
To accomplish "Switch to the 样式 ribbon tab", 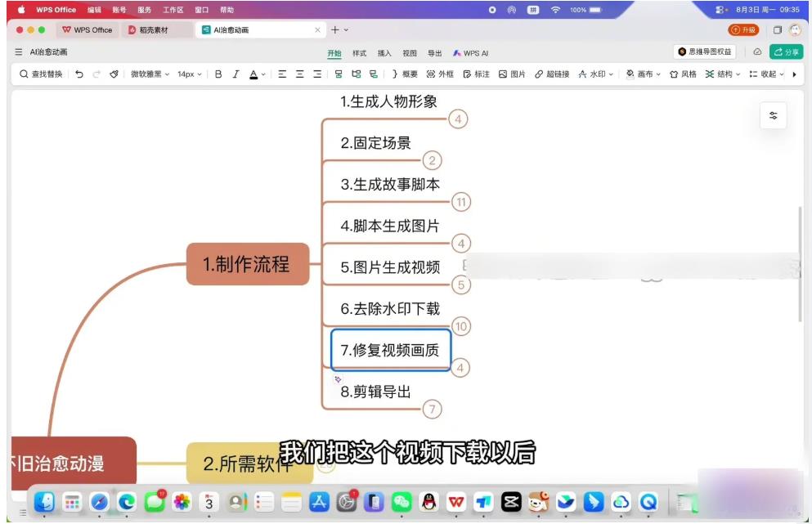I will 360,53.
